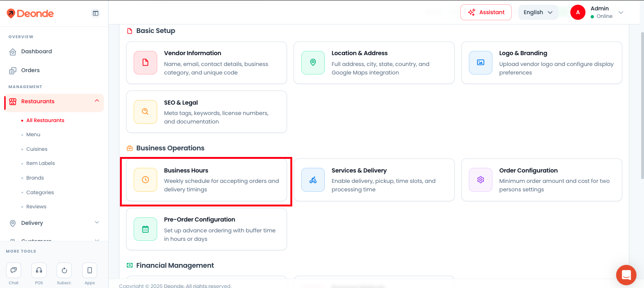The height and width of the screenshot is (288, 644).
Task: Expand the Delivery menu chevron
Action: click(97, 222)
